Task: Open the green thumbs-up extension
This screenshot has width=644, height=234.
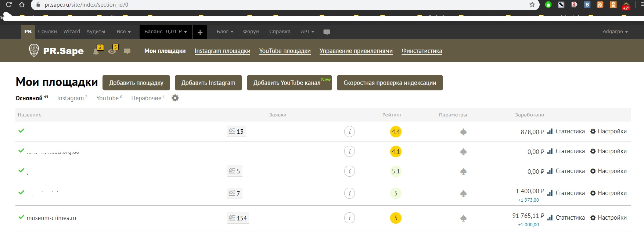Action: [548, 5]
